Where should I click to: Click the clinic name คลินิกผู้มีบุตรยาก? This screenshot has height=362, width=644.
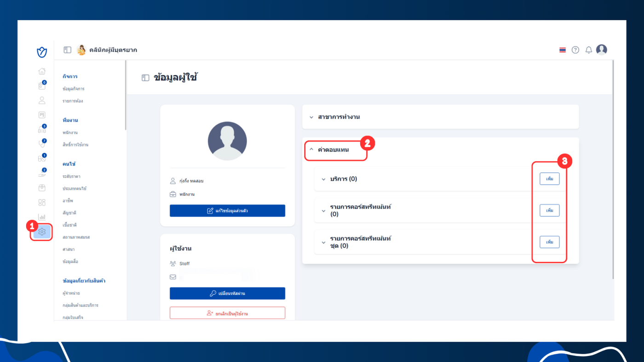click(113, 50)
